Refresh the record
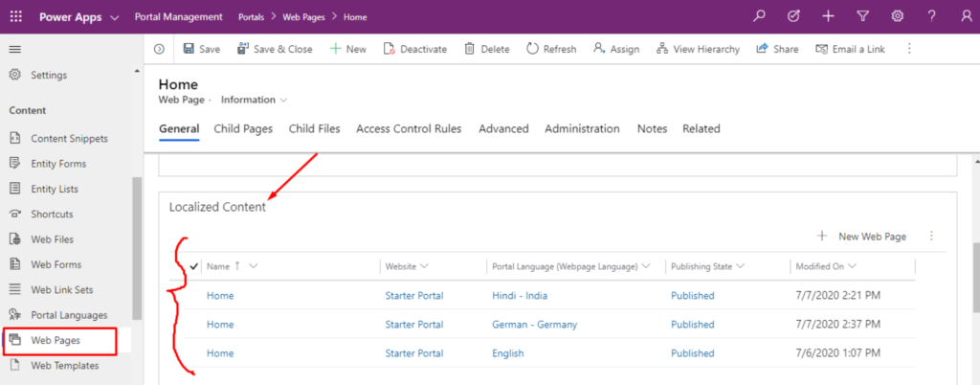 click(551, 49)
